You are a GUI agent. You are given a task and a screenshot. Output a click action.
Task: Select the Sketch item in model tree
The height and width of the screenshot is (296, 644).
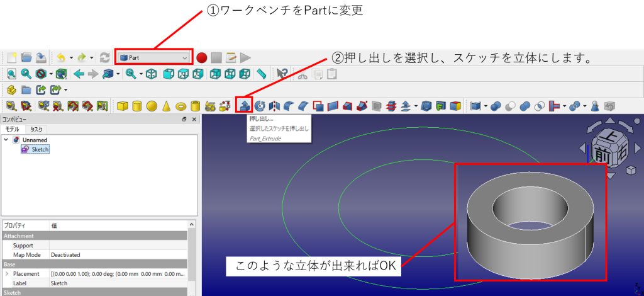click(40, 149)
